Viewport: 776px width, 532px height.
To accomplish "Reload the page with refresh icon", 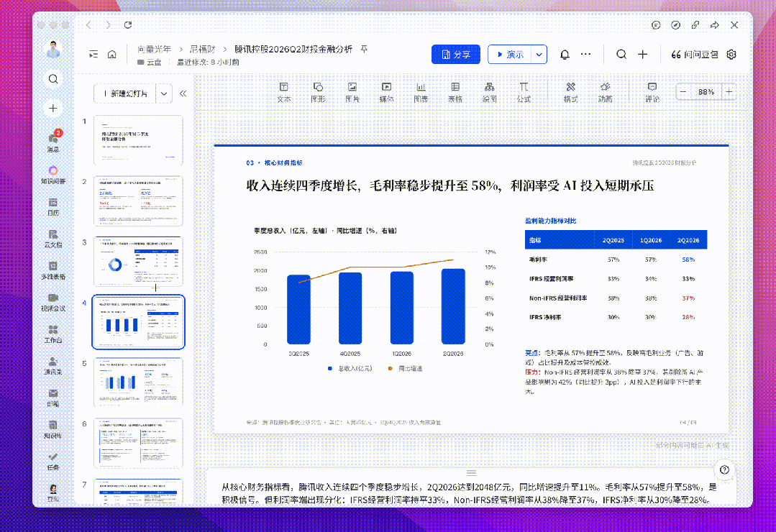I will (128, 24).
